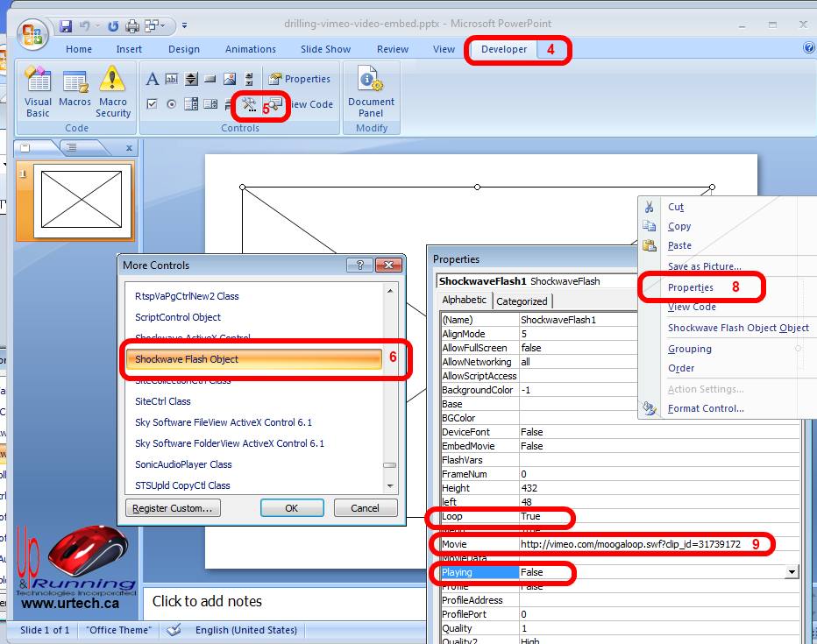Choose Properties from the context menu
Viewport: 817px width, 644px height.
[690, 287]
